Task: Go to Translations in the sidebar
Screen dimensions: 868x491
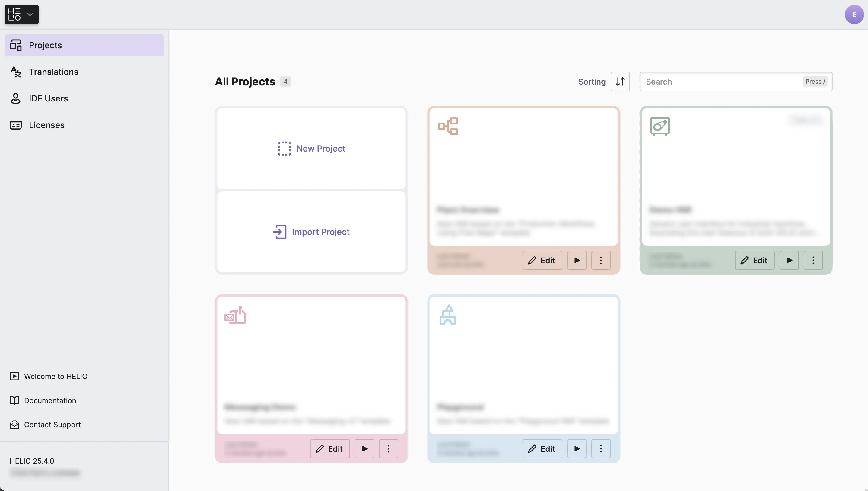Action: click(x=53, y=72)
